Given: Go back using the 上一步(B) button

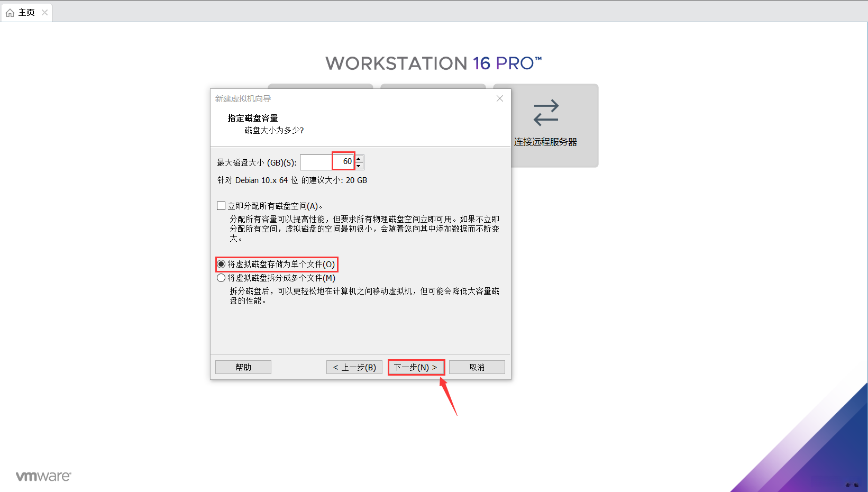Looking at the screenshot, I should click(354, 367).
